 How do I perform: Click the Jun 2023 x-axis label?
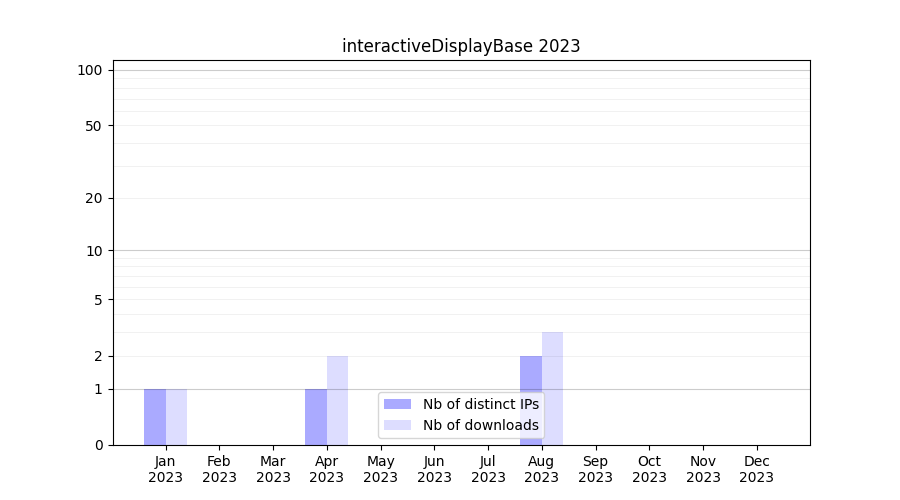click(x=434, y=469)
